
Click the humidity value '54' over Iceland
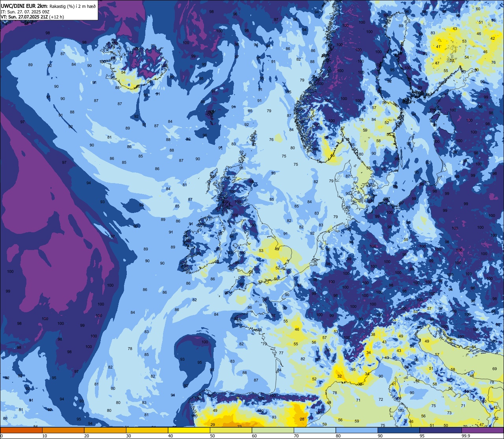tap(123, 72)
